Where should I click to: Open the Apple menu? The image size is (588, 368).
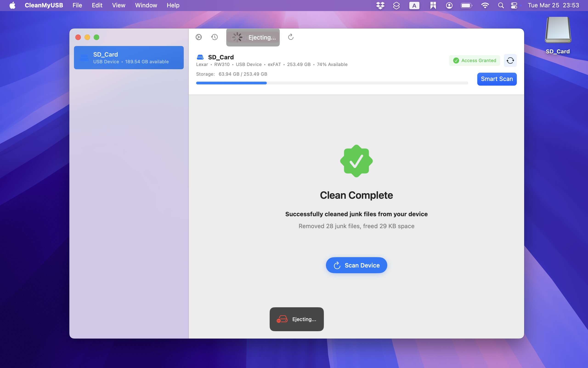[12, 5]
